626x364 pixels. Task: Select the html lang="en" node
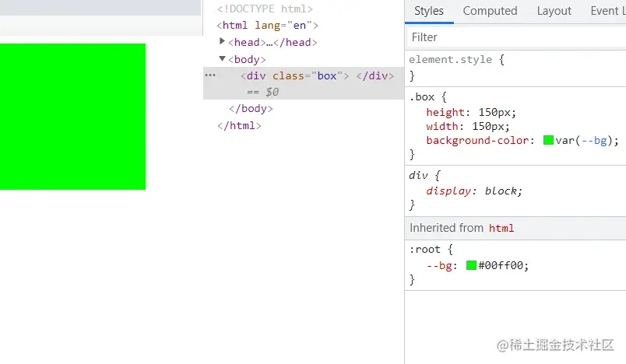pos(268,25)
